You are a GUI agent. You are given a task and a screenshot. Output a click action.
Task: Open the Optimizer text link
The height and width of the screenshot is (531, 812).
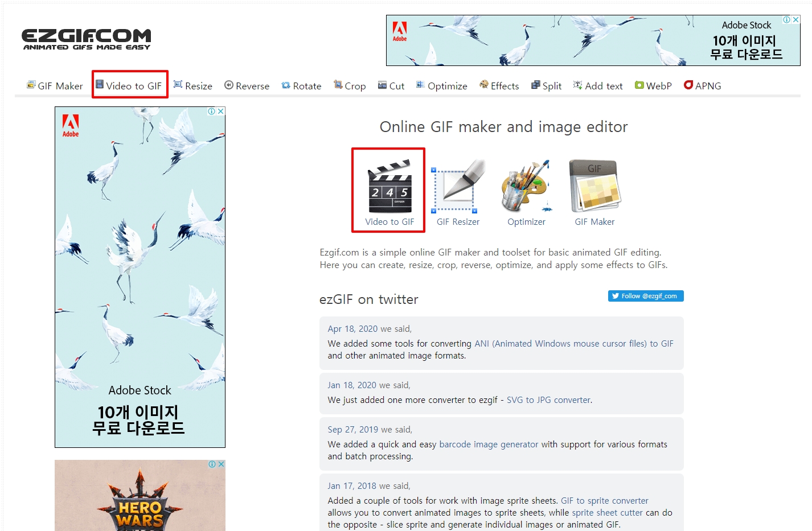527,222
